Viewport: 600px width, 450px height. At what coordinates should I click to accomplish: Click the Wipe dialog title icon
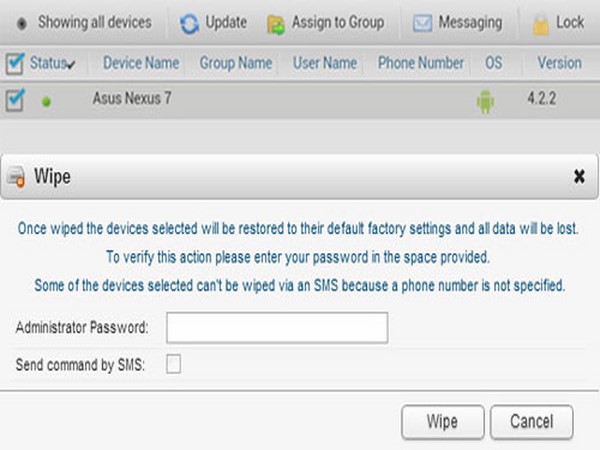pos(16,178)
